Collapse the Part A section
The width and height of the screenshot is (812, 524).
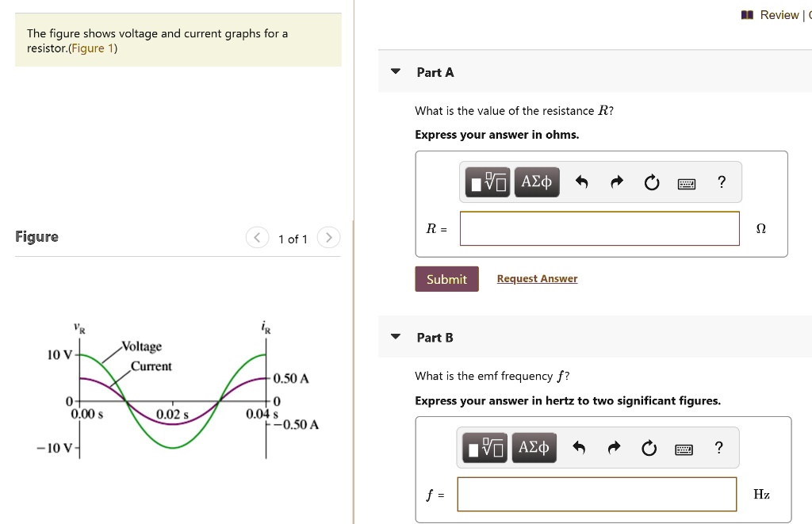[395, 71]
